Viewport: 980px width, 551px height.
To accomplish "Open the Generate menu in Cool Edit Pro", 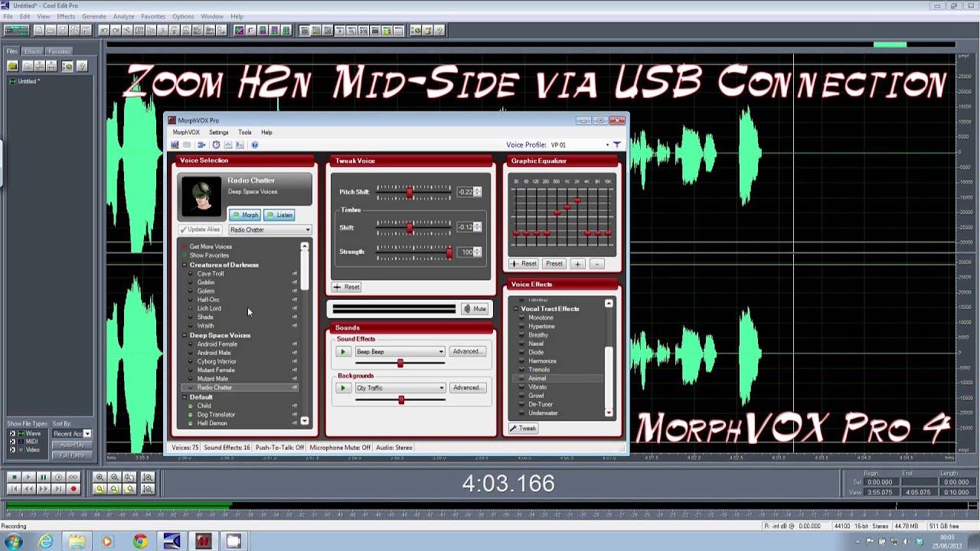I will point(94,16).
